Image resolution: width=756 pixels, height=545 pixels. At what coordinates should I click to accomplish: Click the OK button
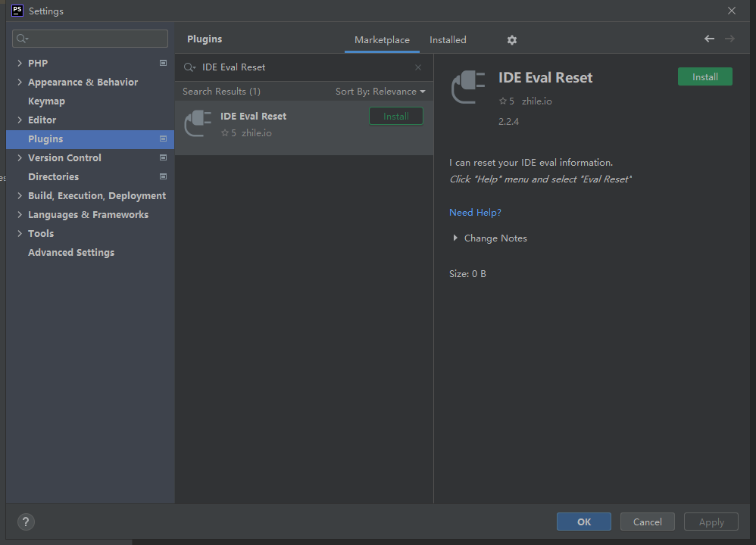[x=583, y=522]
